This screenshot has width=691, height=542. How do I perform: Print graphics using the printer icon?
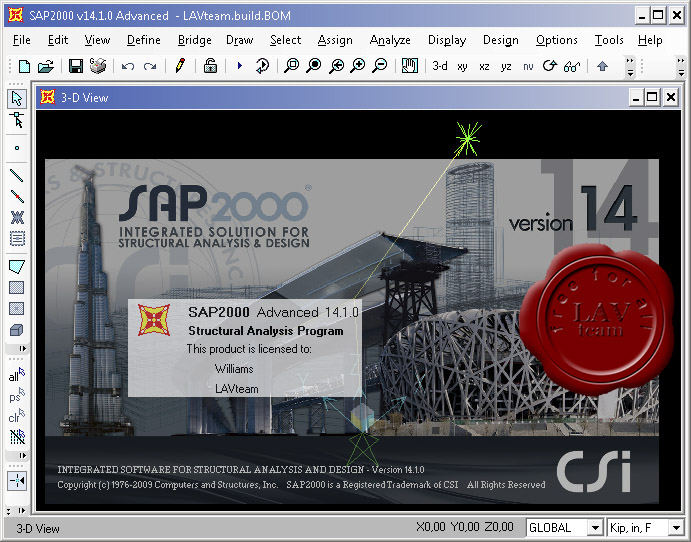pyautogui.click(x=98, y=66)
